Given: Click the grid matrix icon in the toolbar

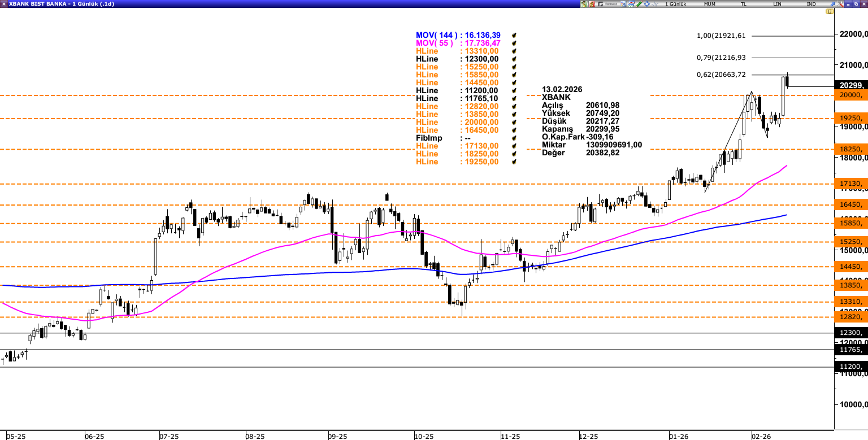Looking at the screenshot, I should click(623, 3).
